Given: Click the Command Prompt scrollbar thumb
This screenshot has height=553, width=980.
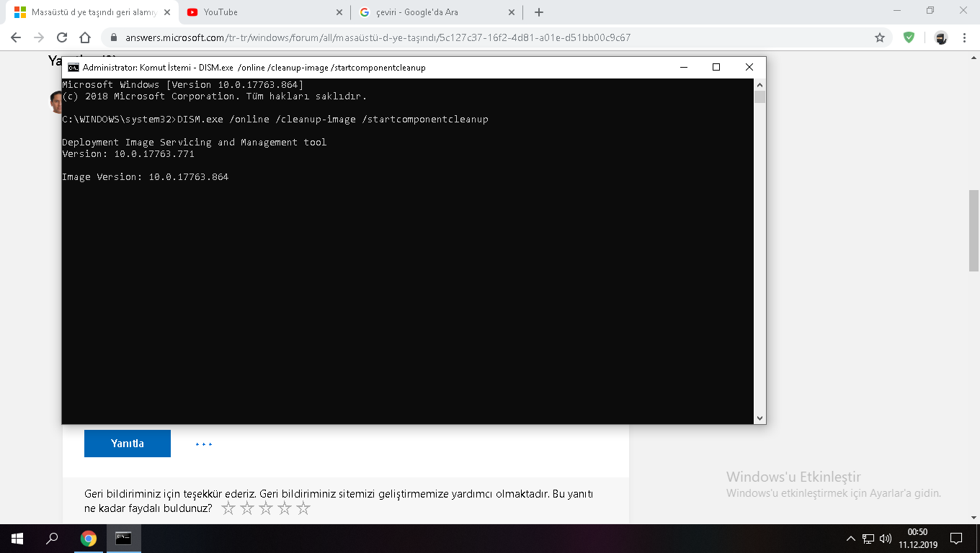Looking at the screenshot, I should click(759, 97).
